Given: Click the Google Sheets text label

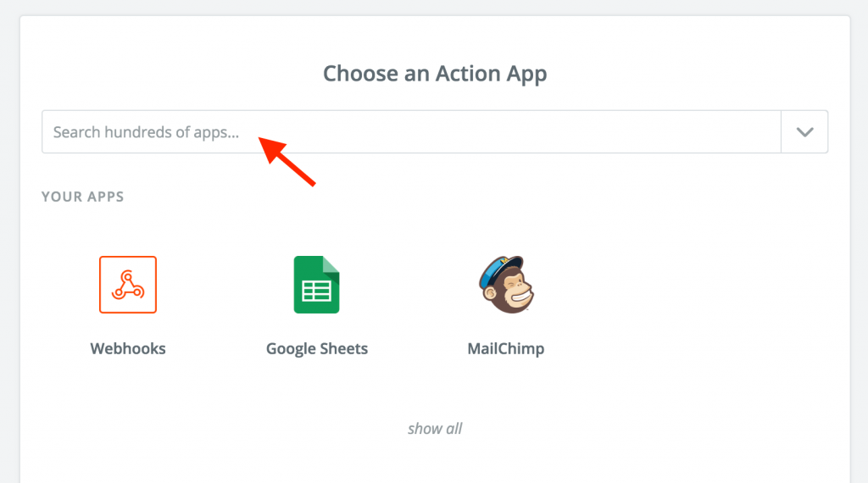Looking at the screenshot, I should coord(317,348).
